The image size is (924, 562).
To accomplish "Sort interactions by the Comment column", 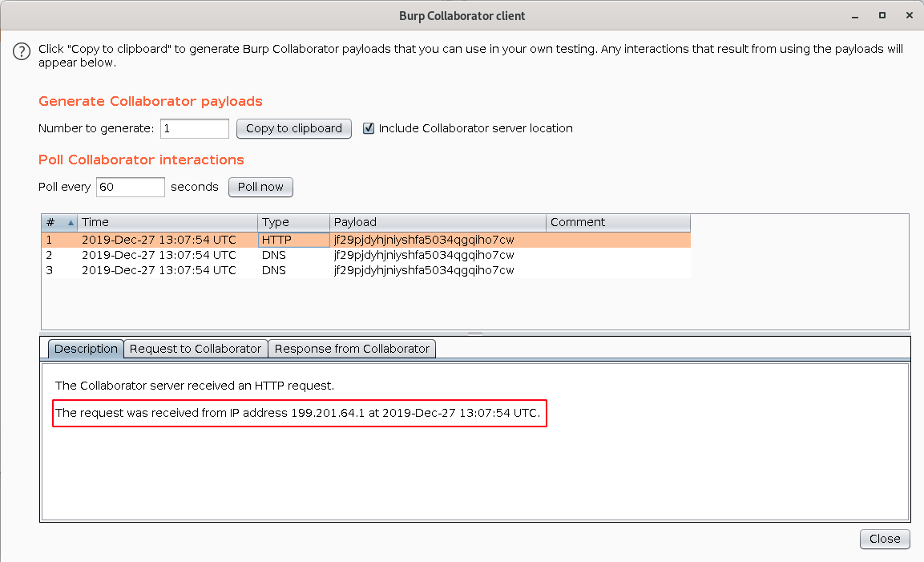I will [618, 222].
